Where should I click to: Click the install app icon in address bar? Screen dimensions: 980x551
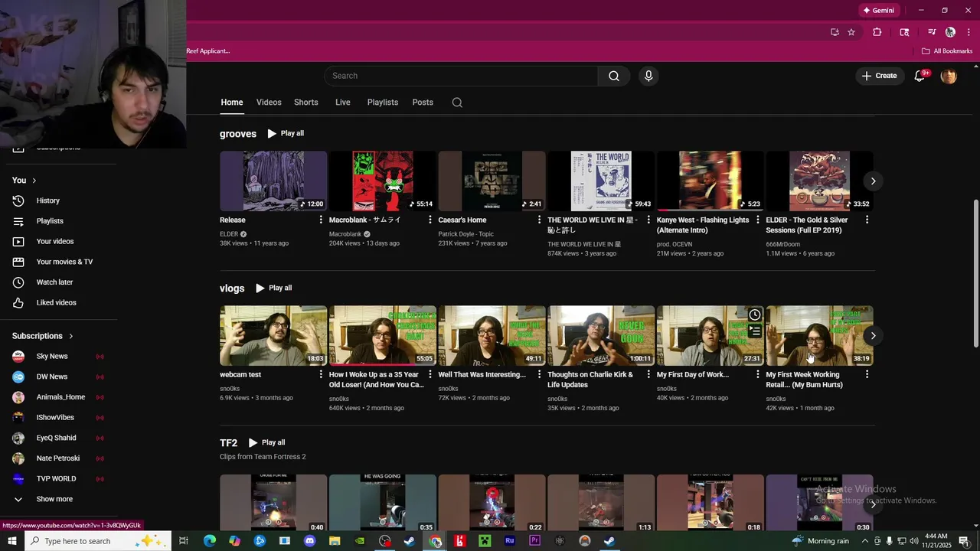[835, 32]
